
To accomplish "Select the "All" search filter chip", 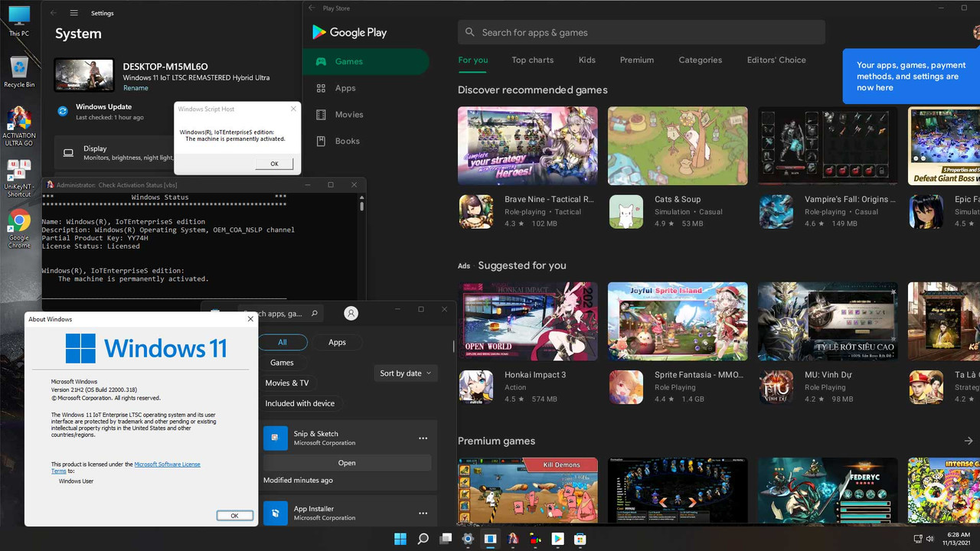I will 283,342.
